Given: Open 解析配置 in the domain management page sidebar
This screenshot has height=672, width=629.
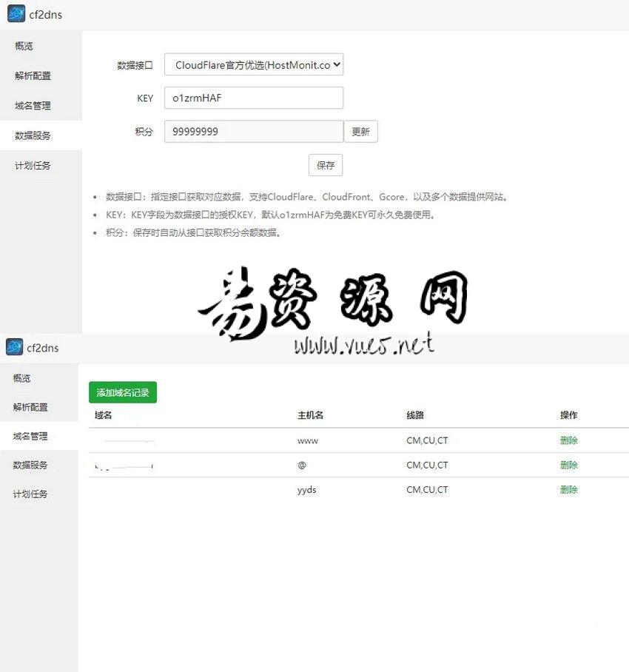Looking at the screenshot, I should [30, 407].
